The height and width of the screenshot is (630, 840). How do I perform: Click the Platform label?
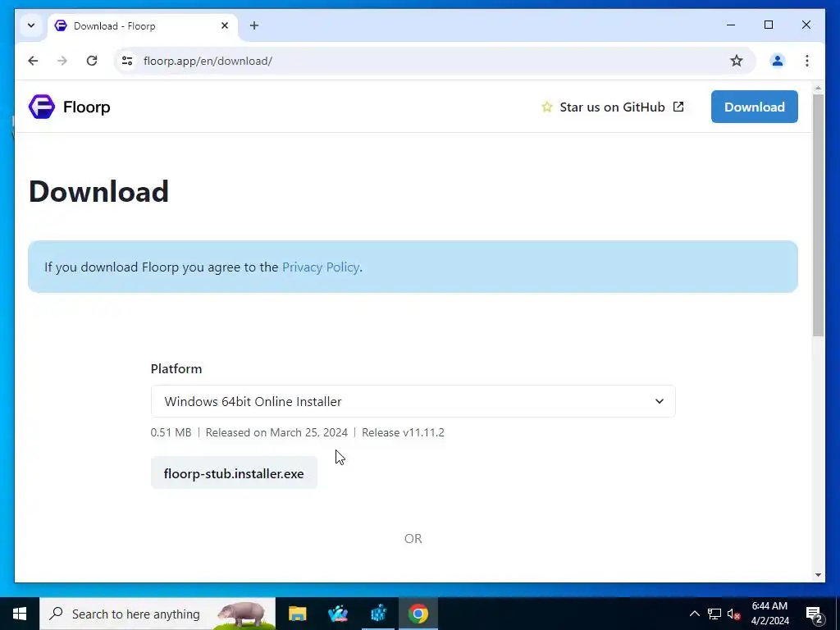176,368
